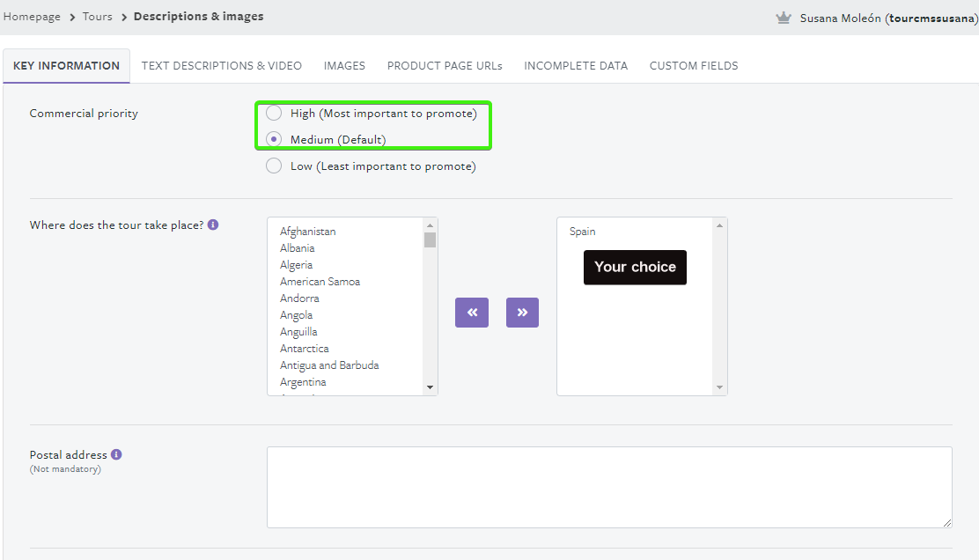
Task: Switch to the IMAGES tab
Action: tap(344, 65)
